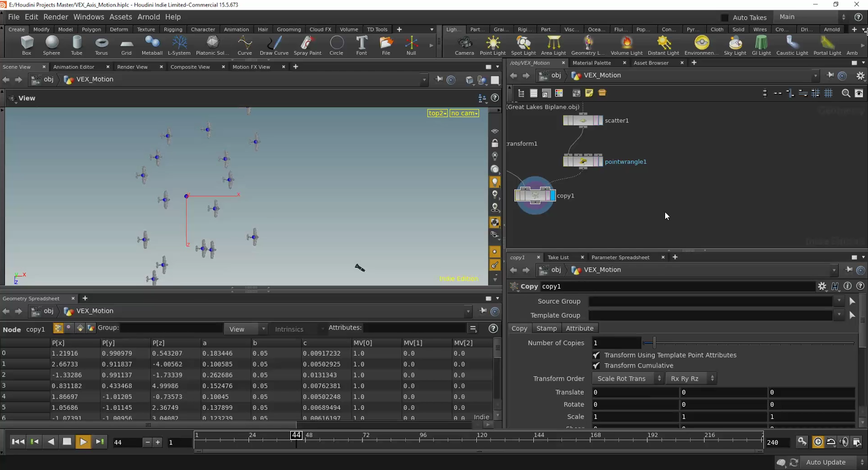Image resolution: width=868 pixels, height=470 pixels.
Task: Open network editor search (magnifier) icon
Action: [846, 93]
